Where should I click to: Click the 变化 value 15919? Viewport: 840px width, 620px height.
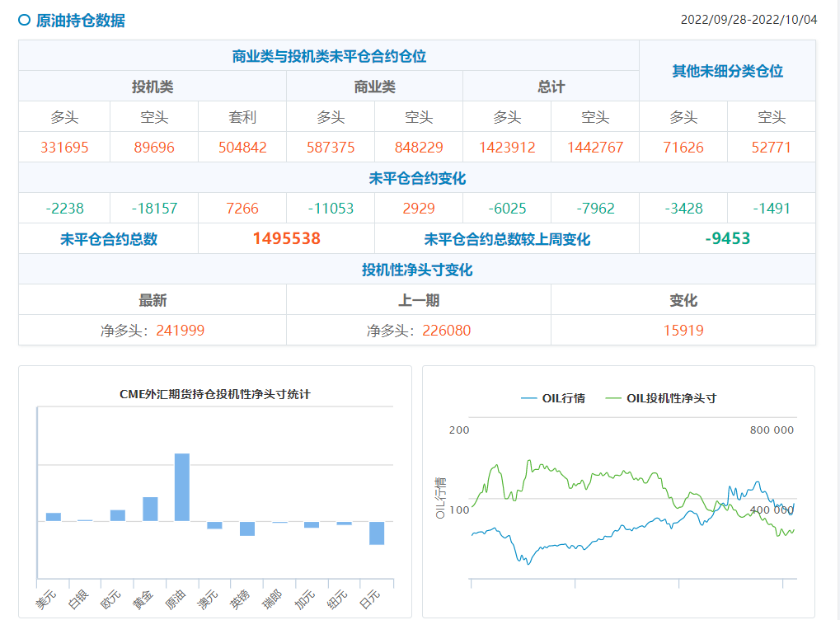(683, 331)
